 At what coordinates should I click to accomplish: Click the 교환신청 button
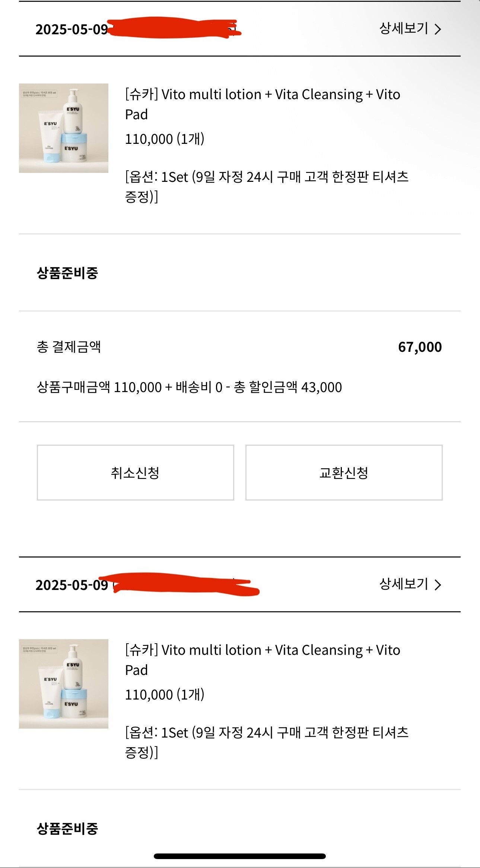[344, 473]
